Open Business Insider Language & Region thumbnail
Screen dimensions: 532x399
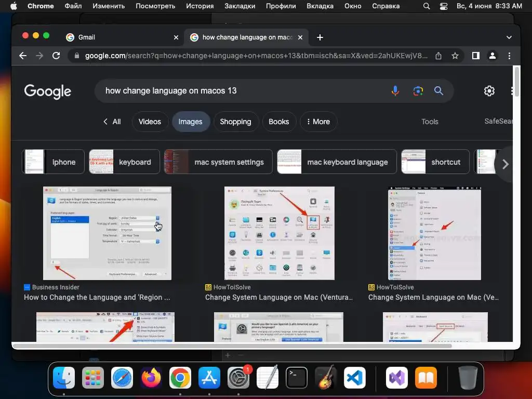coord(107,233)
